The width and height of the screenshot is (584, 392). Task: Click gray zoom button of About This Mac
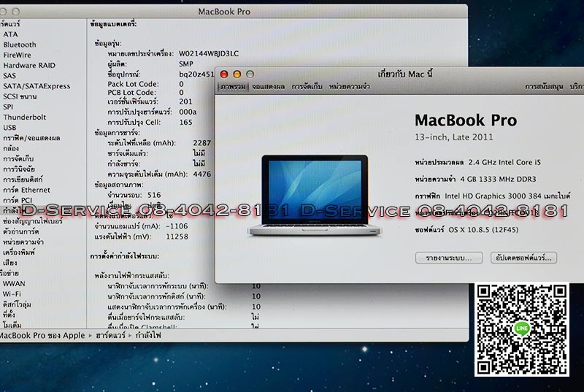[x=250, y=74]
